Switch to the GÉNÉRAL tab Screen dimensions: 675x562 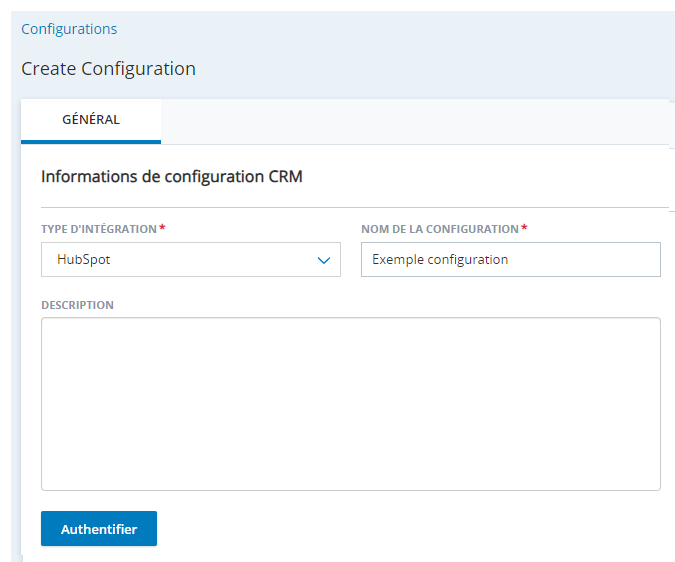[91, 120]
